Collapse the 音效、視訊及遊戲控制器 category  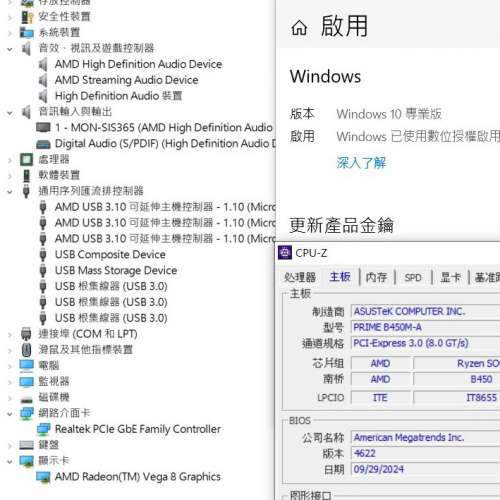pyautogui.click(x=10, y=49)
